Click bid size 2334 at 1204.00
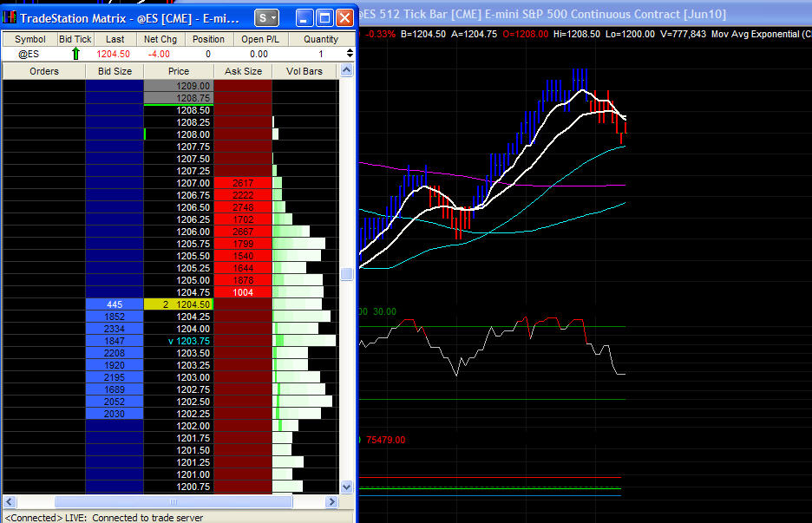Viewport: 812px width, 523px height. [115, 329]
